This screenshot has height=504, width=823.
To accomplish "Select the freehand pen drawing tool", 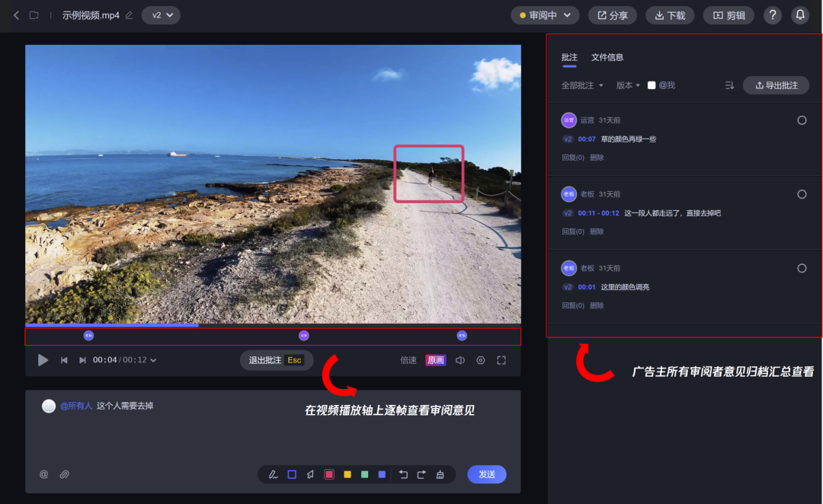I will click(273, 474).
